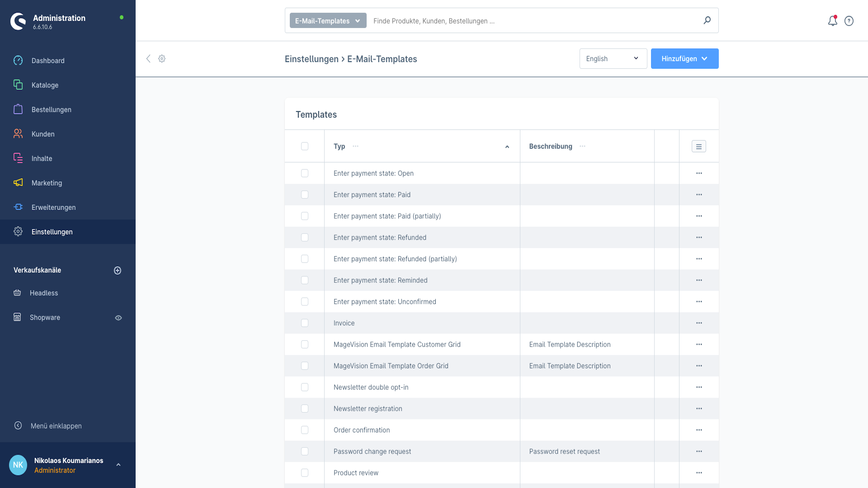
Task: Open Password change request template
Action: (372, 451)
